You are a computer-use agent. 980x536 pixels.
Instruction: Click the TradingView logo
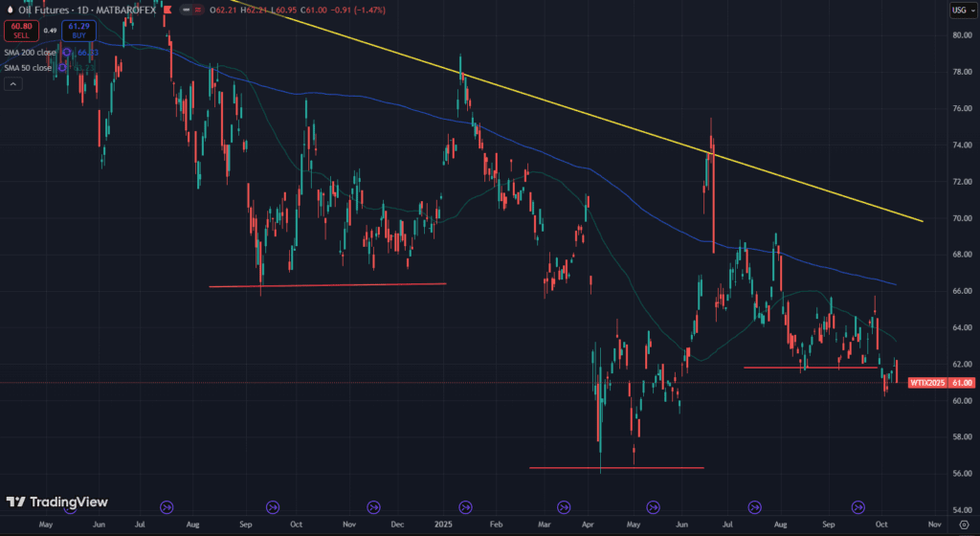[x=56, y=502]
